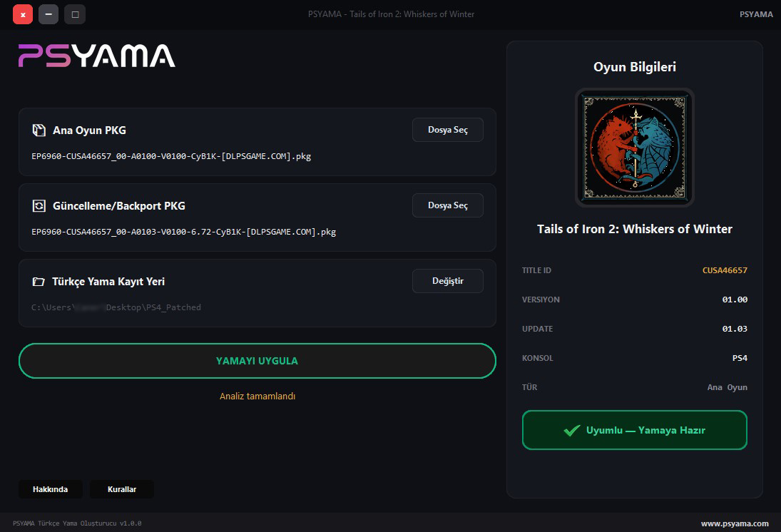Choose file for Güncelleme/Backport PKG
The width and height of the screenshot is (781, 532).
click(x=447, y=205)
